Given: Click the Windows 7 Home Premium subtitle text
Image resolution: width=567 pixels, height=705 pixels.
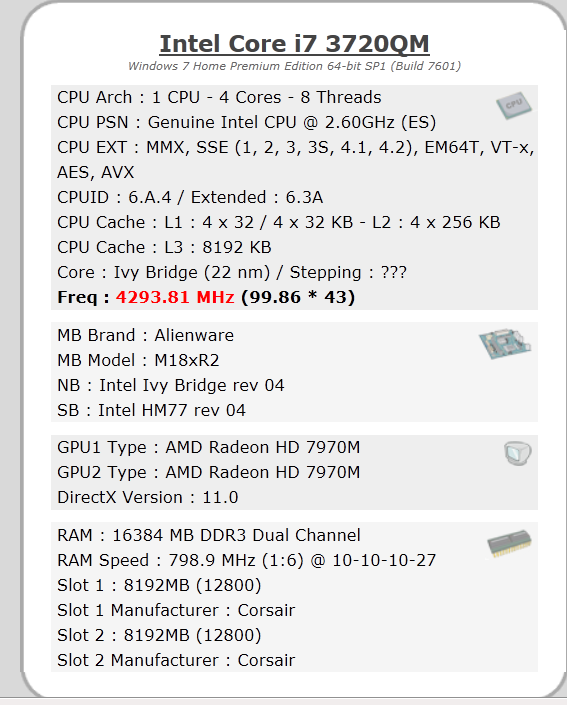Looking at the screenshot, I should [x=295, y=66].
